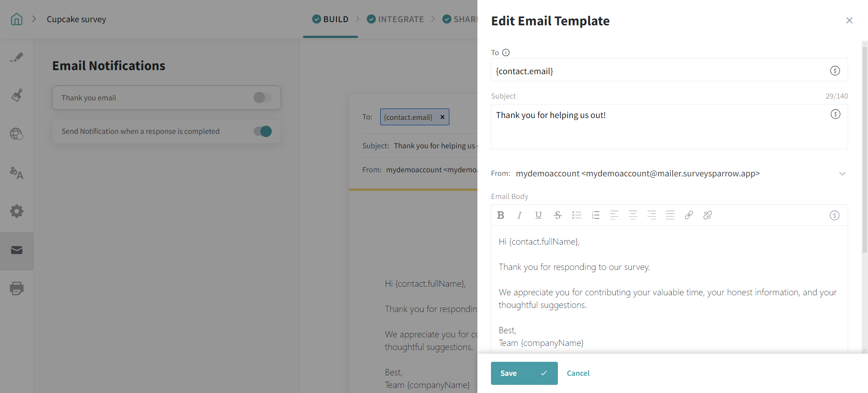Remove link using the unlink icon
This screenshot has height=393, width=868.
click(708, 215)
